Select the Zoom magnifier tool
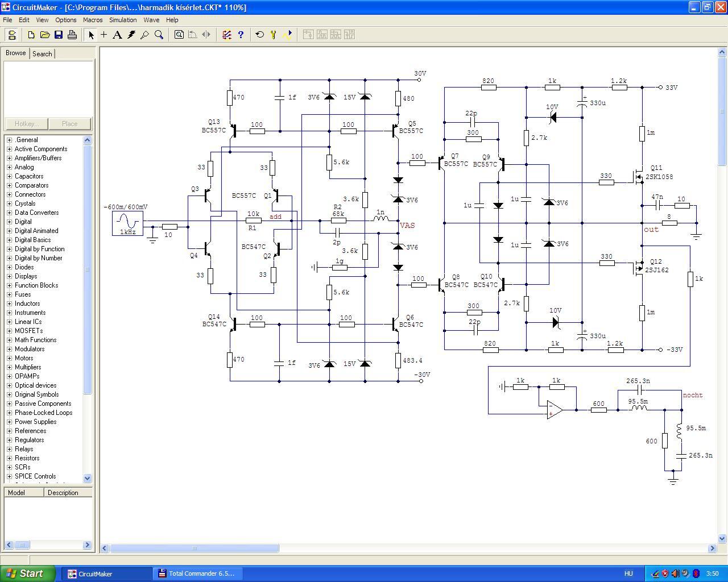 pos(159,35)
